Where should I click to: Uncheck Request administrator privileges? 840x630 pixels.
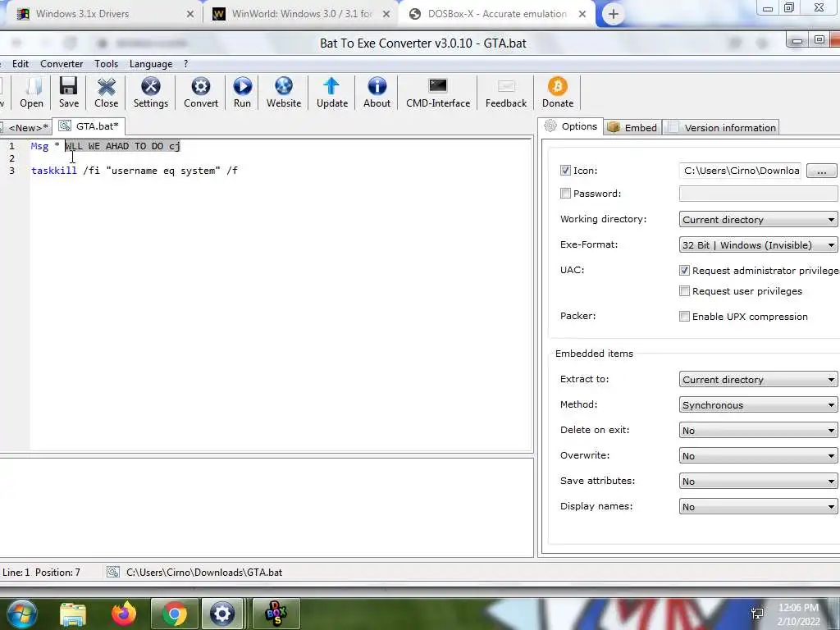coord(684,271)
